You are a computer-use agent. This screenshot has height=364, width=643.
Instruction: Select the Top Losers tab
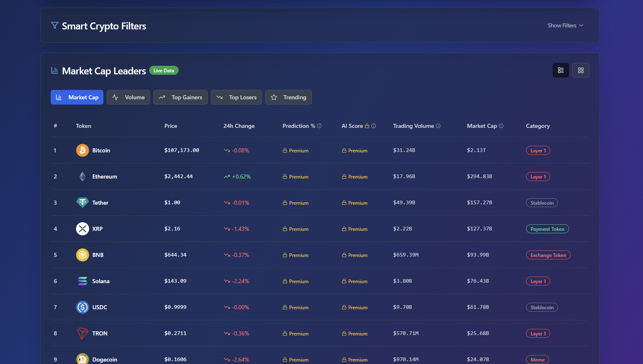click(x=236, y=97)
